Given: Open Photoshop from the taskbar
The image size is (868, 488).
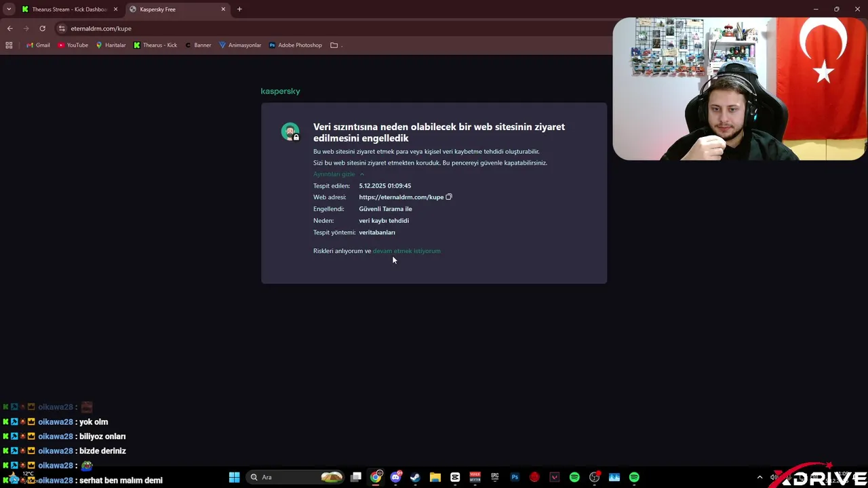Looking at the screenshot, I should [515, 477].
